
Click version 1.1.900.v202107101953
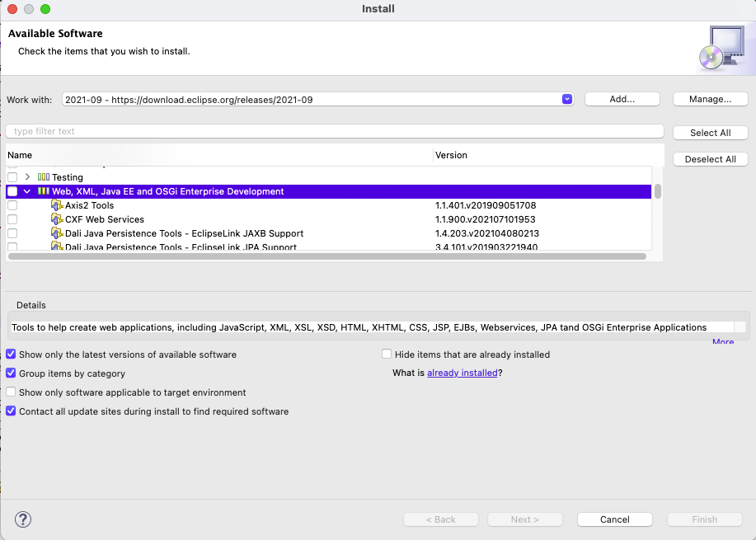pyautogui.click(x=485, y=219)
